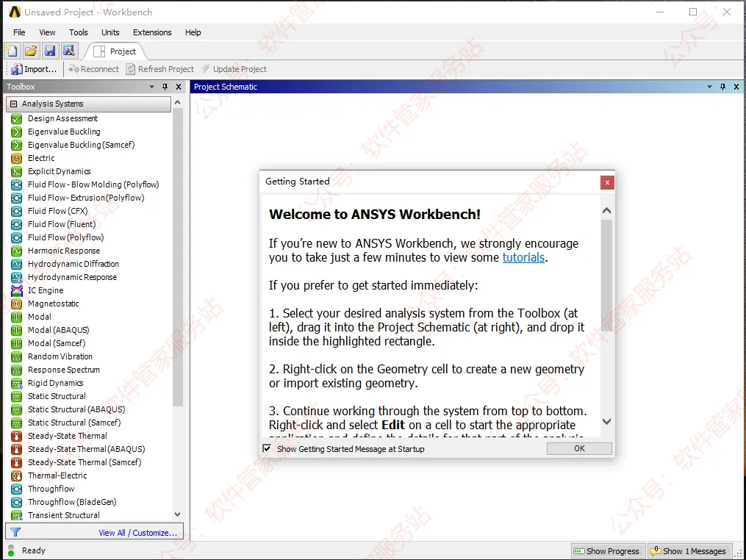Uncheck Show Getting Started Message at Startup
Viewport: 746px width, 560px height.
[267, 449]
